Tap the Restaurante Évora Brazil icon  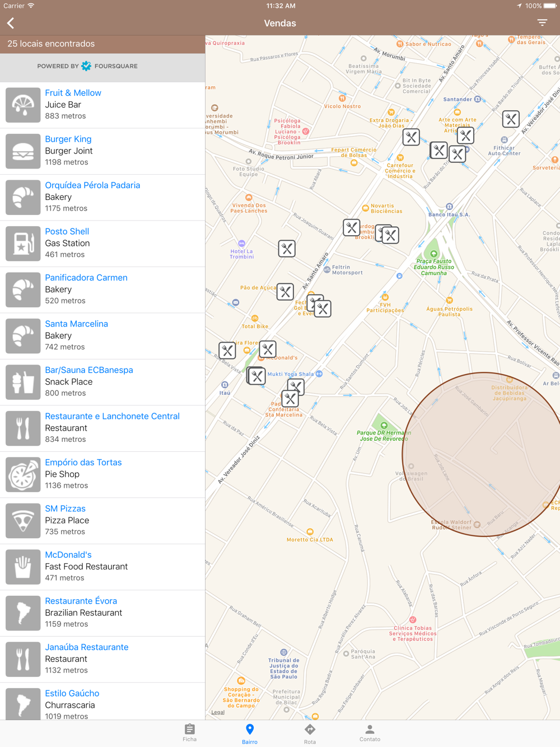[23, 613]
